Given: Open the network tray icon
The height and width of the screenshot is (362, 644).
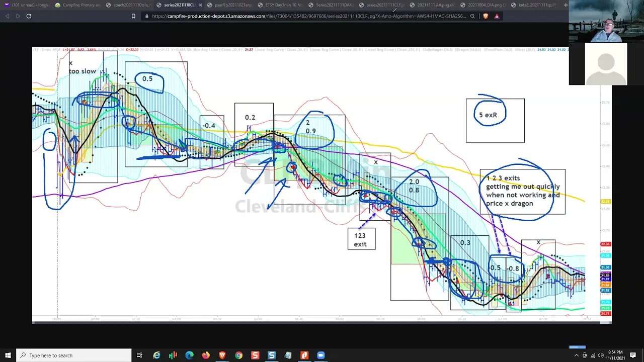Looking at the screenshot, I should [592, 355].
